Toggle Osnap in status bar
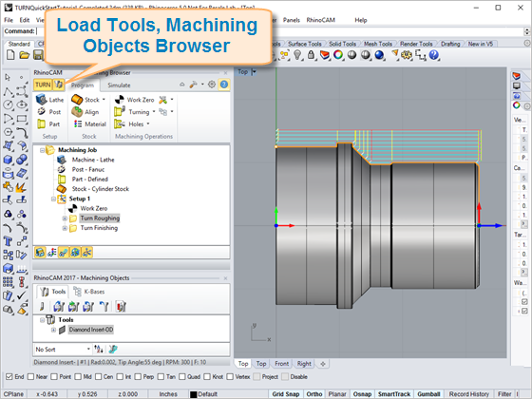 point(362,394)
